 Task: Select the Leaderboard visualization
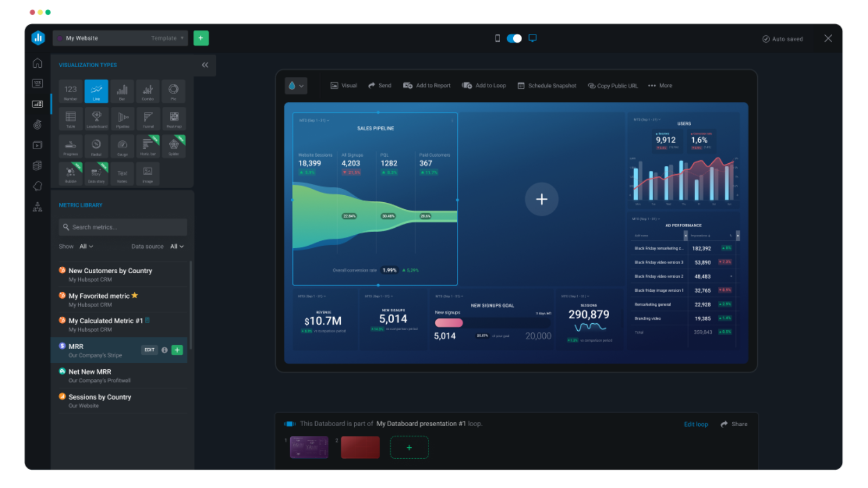click(x=96, y=119)
